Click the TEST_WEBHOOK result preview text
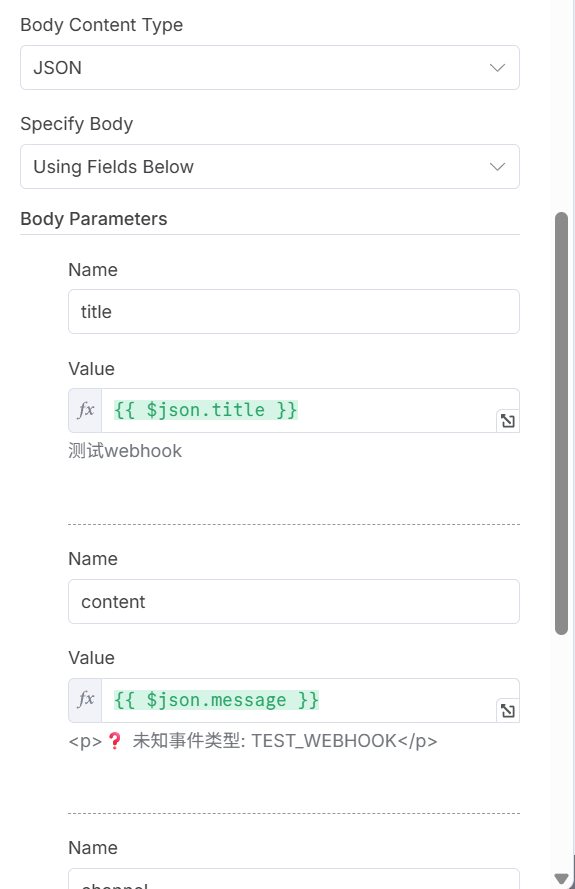575x889 pixels. (252, 741)
